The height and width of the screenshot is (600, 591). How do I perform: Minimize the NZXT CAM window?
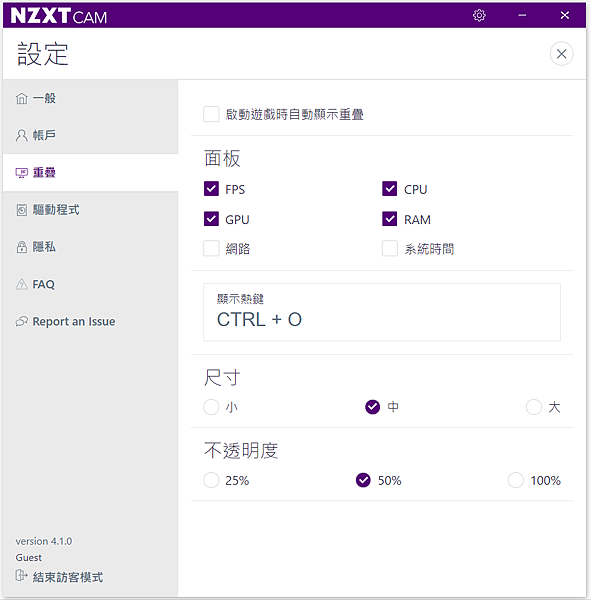522,15
